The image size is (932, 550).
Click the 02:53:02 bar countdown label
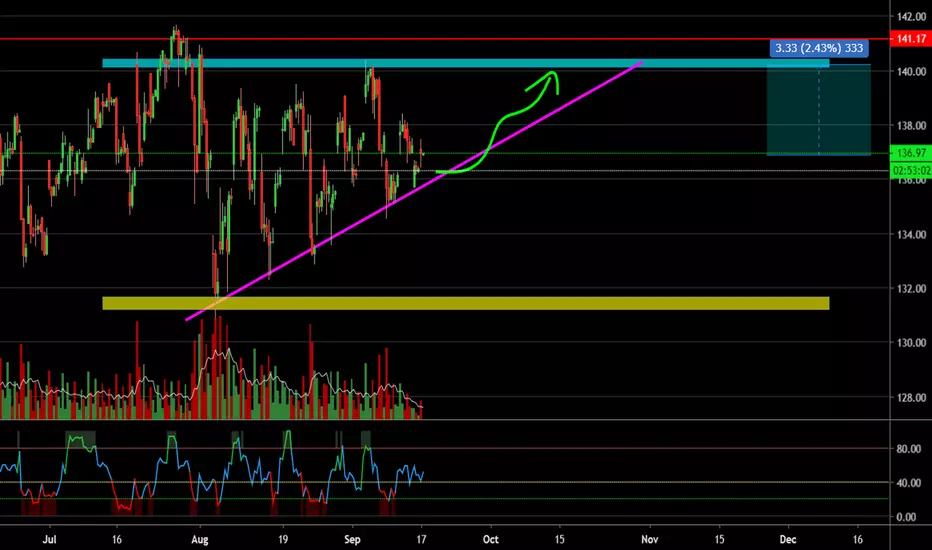coord(911,171)
